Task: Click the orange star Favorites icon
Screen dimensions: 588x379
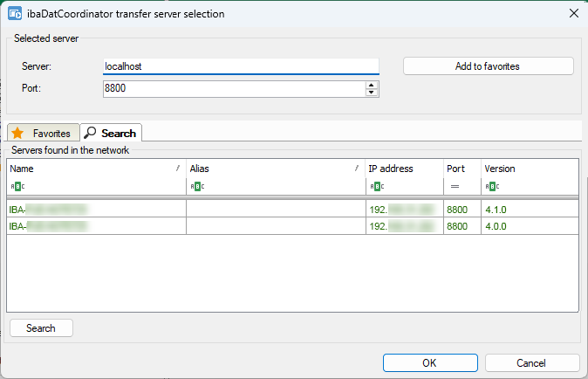Action: (17, 133)
